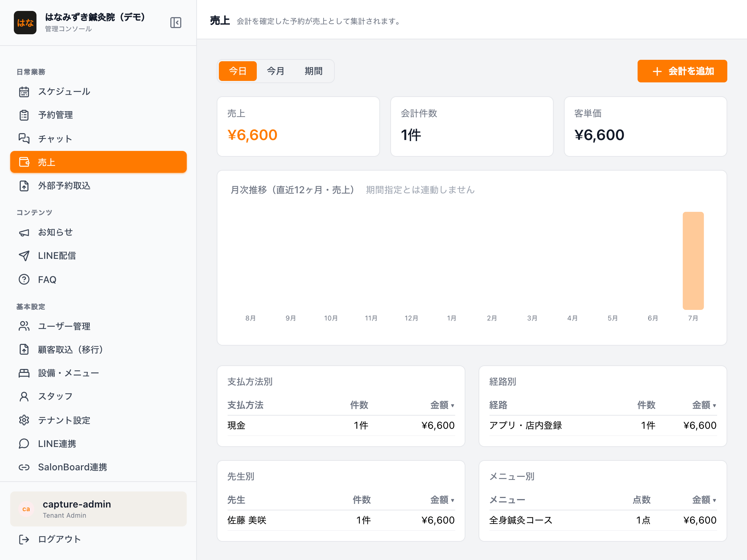Click the 件数 header in 支払方法別
The height and width of the screenshot is (560, 747).
[x=359, y=405]
